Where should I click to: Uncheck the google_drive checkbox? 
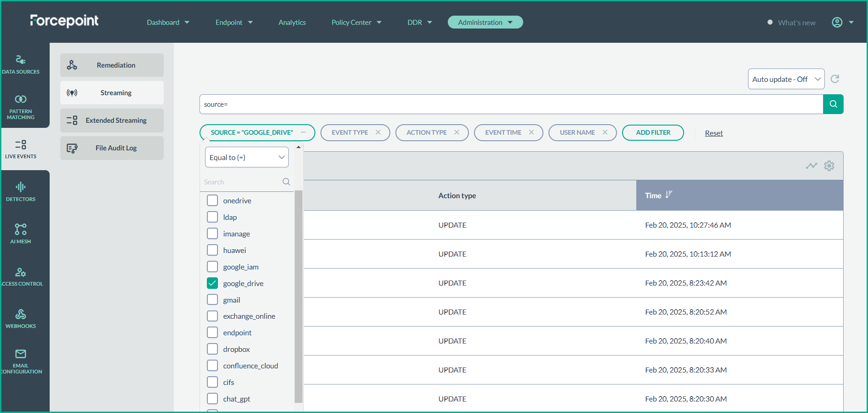pos(212,283)
